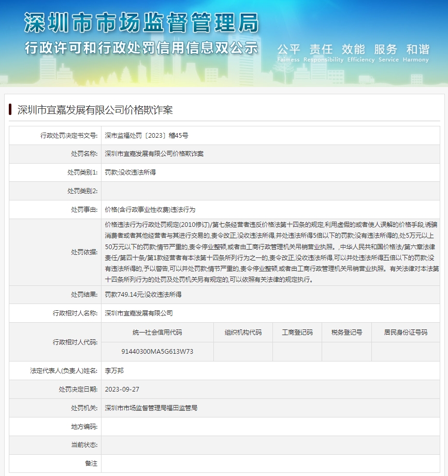Click the banner title 深圳市市场监督管理局
The image size is (448, 476).
pyautogui.click(x=141, y=22)
